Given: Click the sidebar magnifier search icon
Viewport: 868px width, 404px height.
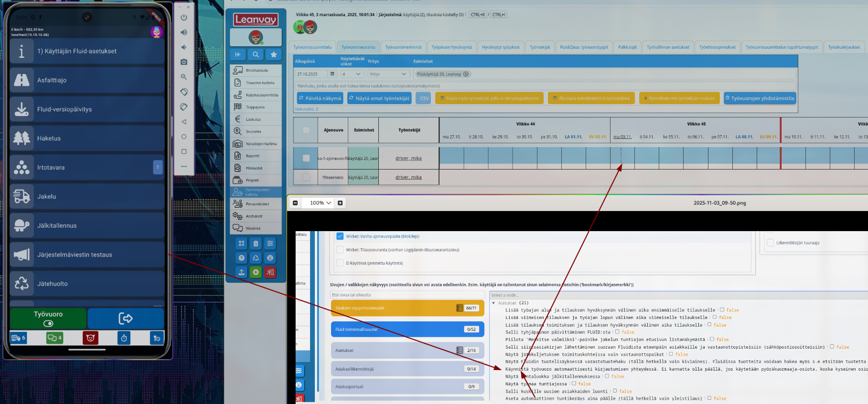Looking at the screenshot, I should coord(256,54).
